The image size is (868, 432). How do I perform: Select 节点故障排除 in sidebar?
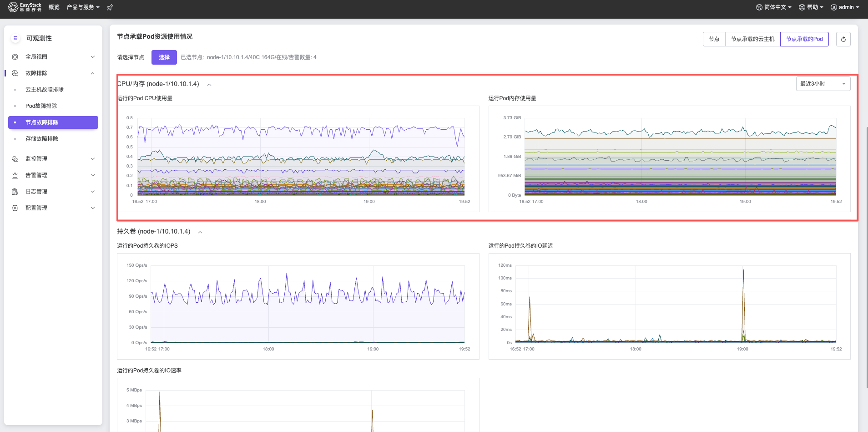(x=53, y=122)
